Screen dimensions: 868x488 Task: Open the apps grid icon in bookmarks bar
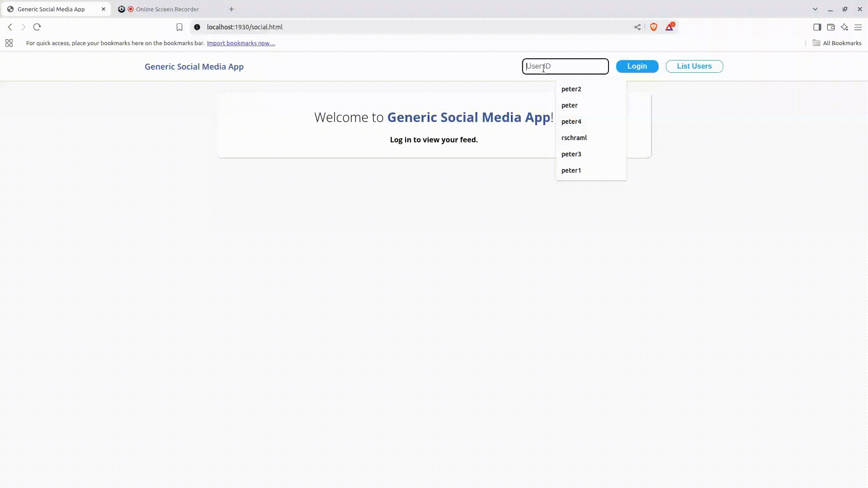pos(9,43)
